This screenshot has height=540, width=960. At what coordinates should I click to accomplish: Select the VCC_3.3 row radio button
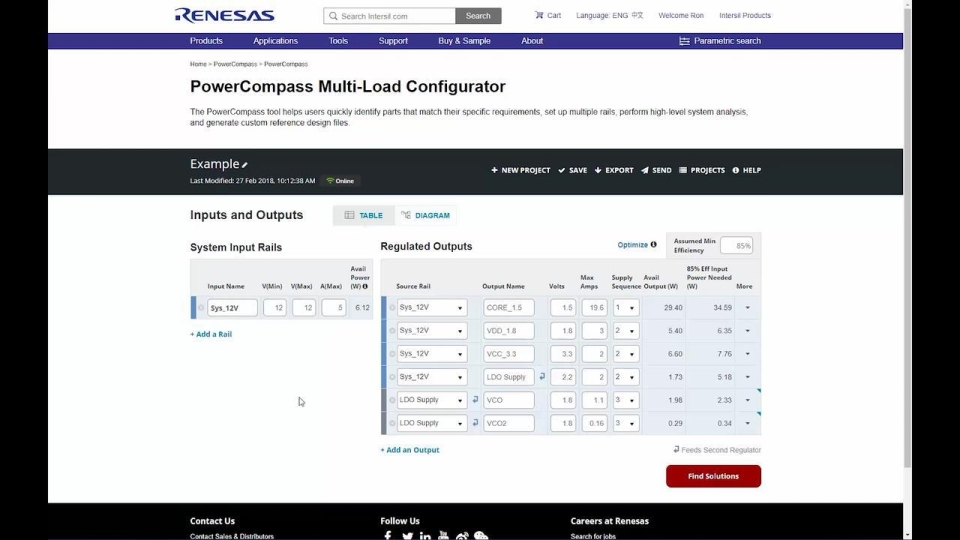pyautogui.click(x=392, y=354)
